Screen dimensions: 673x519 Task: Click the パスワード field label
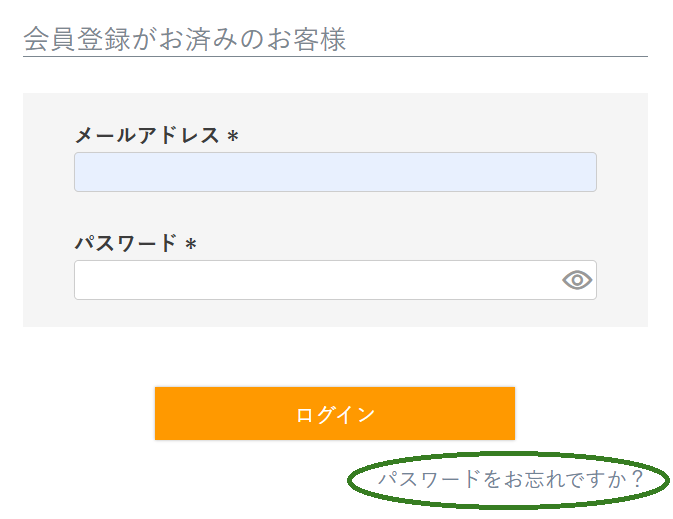click(126, 243)
